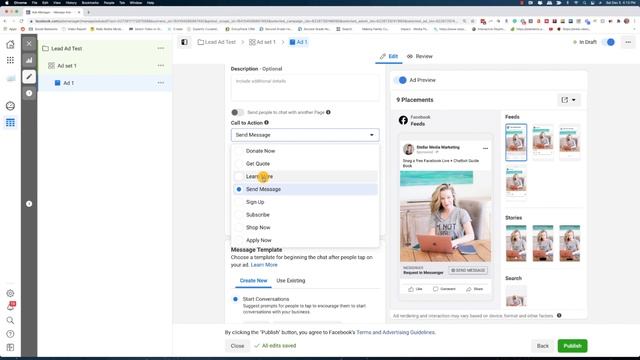Open the history clock icon in sidebar

(x=29, y=93)
